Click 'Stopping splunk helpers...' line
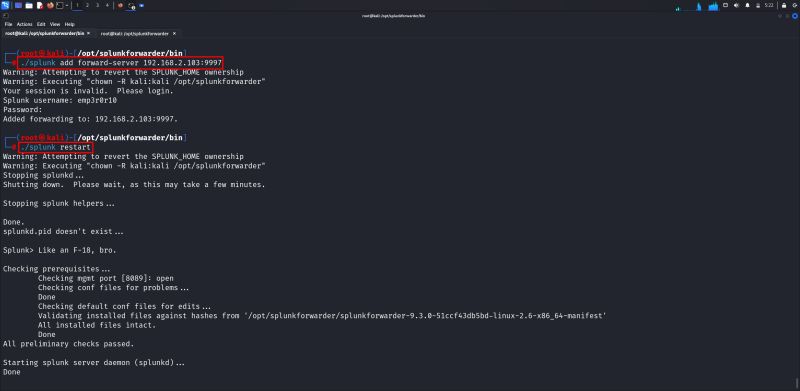Image resolution: width=800 pixels, height=391 pixels. (x=59, y=203)
